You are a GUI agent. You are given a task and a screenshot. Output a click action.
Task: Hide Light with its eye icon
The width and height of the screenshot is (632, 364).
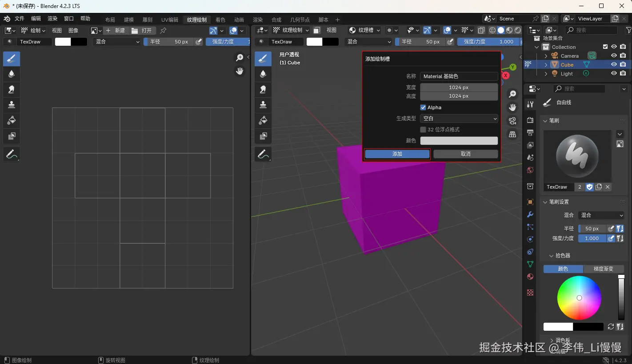[x=614, y=74]
